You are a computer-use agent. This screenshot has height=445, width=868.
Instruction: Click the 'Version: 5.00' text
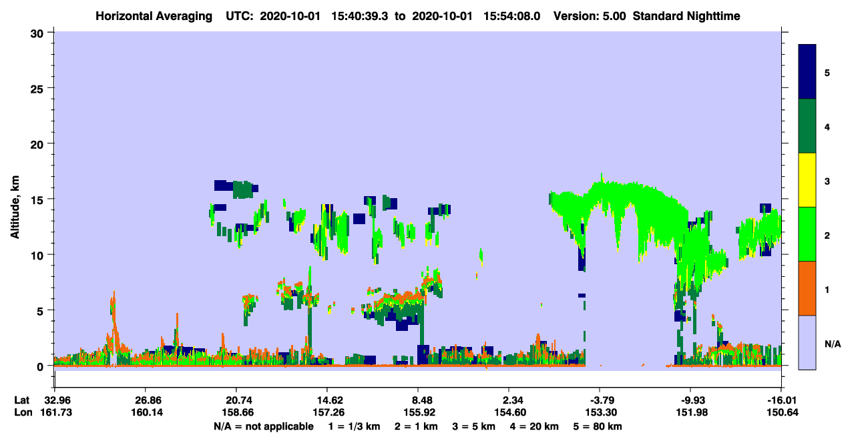click(590, 15)
